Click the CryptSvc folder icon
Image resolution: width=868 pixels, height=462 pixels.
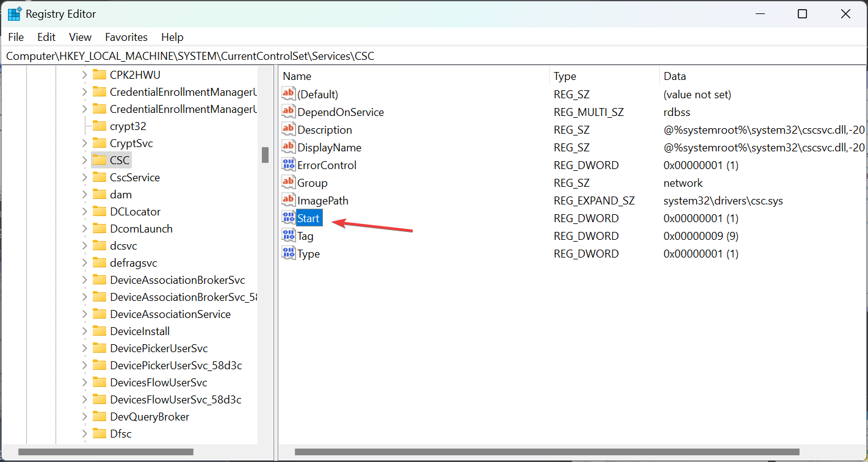[x=99, y=143]
